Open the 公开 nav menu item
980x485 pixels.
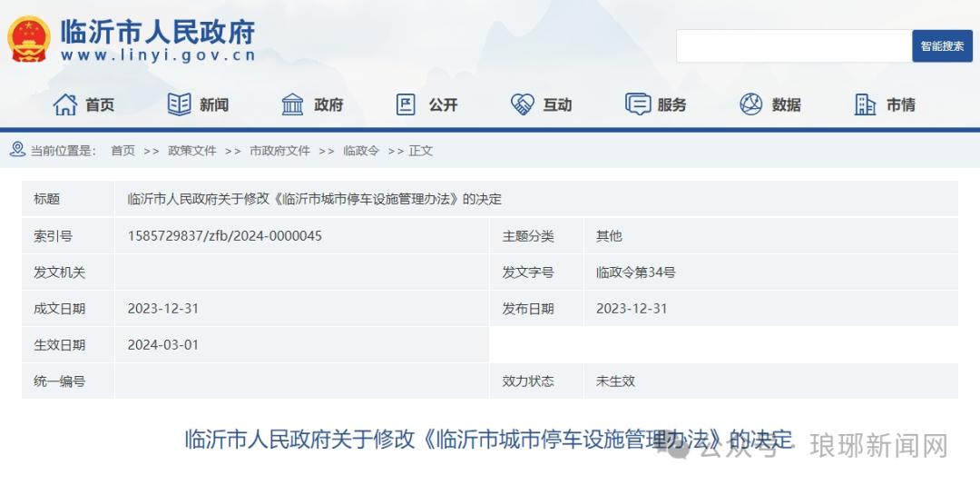coord(443,105)
